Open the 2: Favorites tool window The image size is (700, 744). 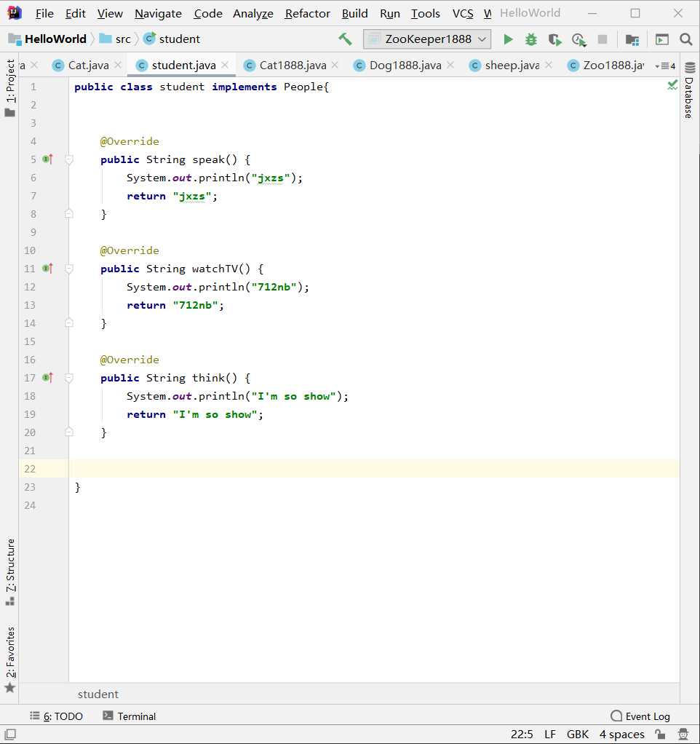point(10,660)
